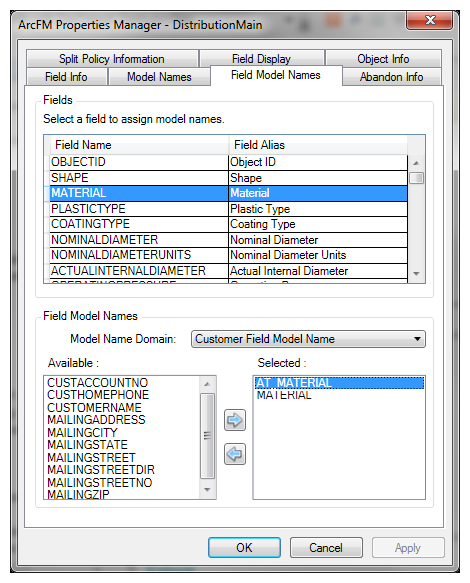Select the MATERIAL field row
The width and height of the screenshot is (470, 583).
[229, 193]
